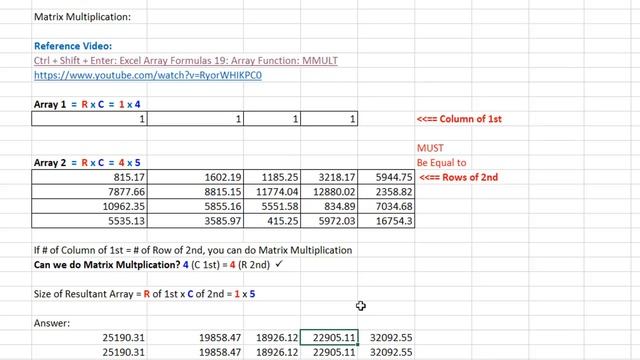Select the 'If # of Column of 1st' rule text
This screenshot has height=360, width=640.
tap(193, 250)
